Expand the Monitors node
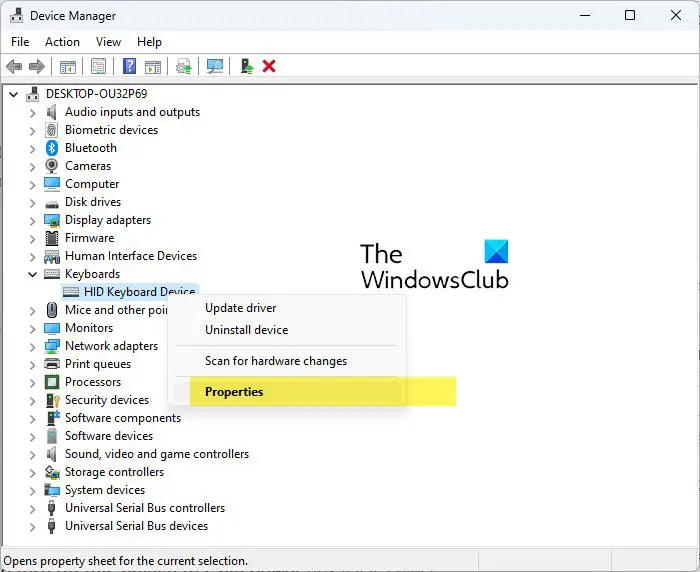The height and width of the screenshot is (572, 700). [x=32, y=329]
